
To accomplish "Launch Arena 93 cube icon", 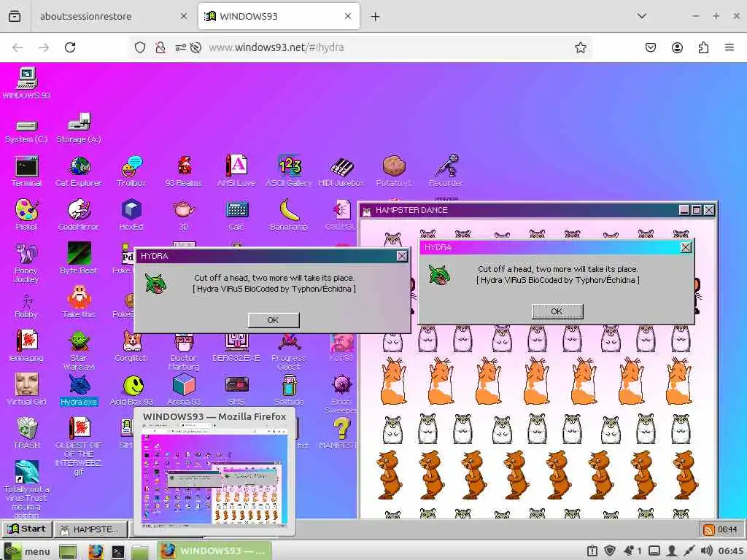I will click(184, 390).
